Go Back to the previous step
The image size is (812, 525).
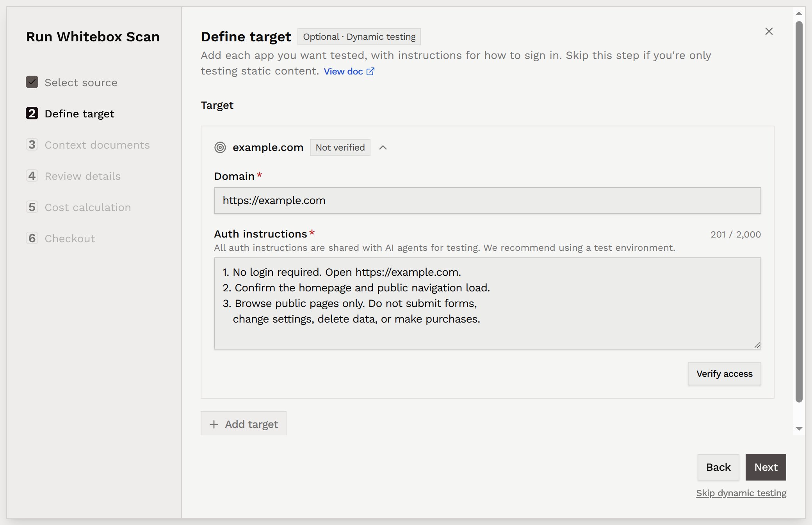(x=718, y=467)
